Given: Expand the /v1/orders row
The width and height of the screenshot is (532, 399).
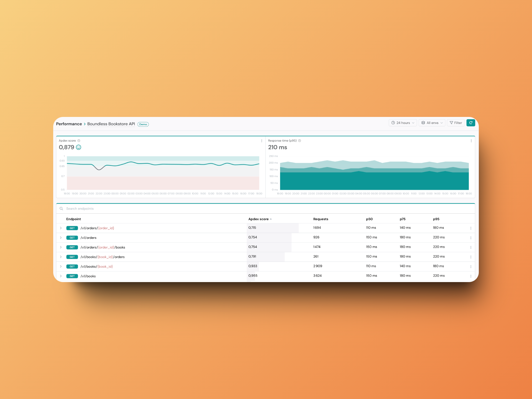Looking at the screenshot, I should (61, 238).
